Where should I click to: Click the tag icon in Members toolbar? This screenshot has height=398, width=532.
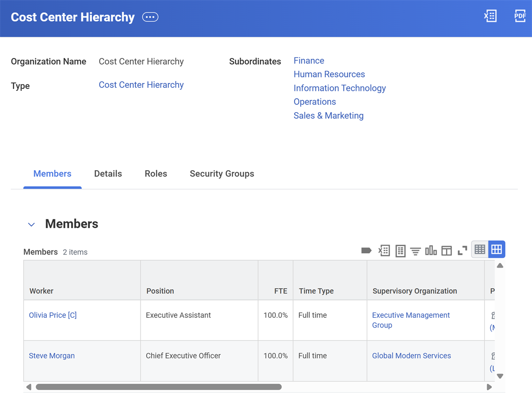pyautogui.click(x=366, y=251)
